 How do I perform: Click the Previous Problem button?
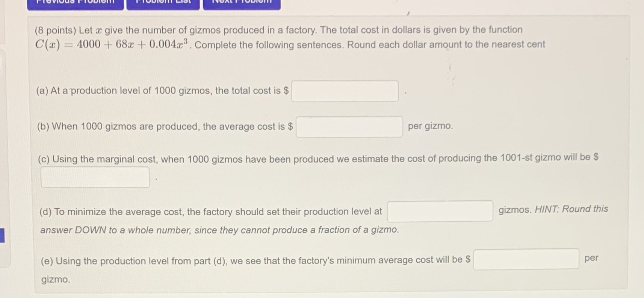pos(74,3)
